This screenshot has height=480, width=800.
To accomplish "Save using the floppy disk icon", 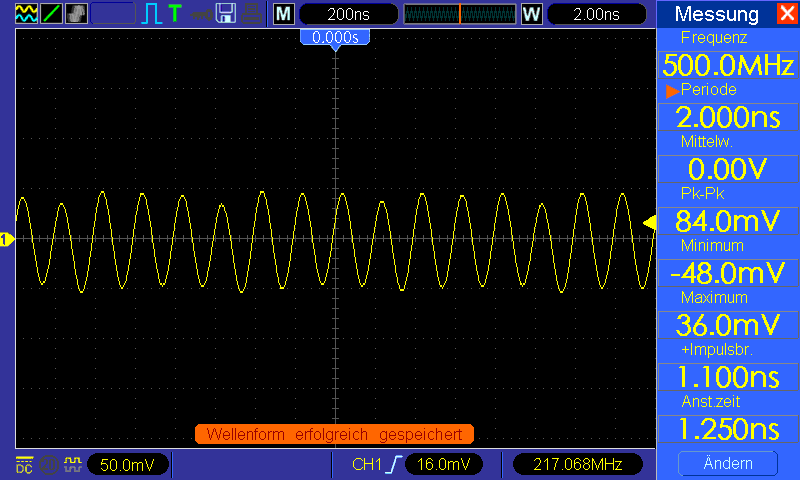I will point(226,14).
